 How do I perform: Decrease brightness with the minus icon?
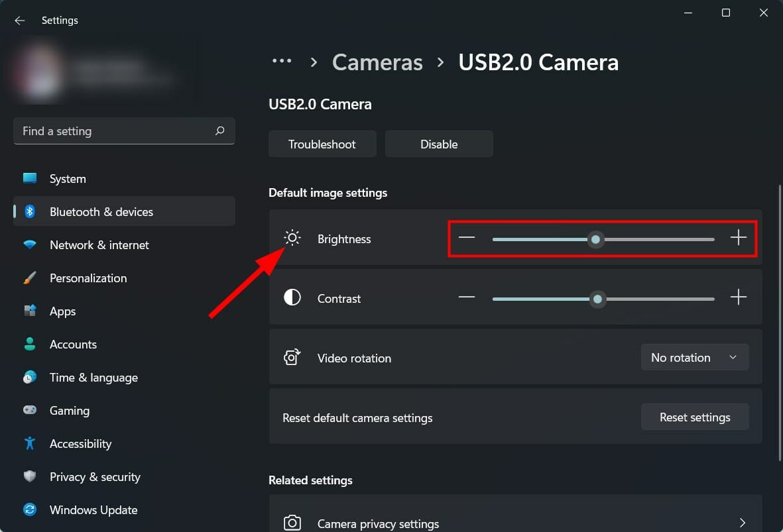(467, 238)
